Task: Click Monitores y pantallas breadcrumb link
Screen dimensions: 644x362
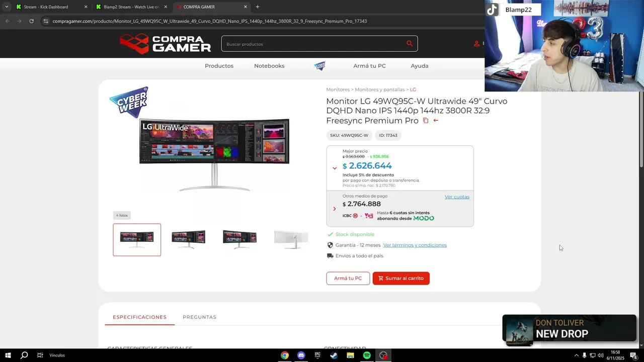Action: pyautogui.click(x=380, y=89)
